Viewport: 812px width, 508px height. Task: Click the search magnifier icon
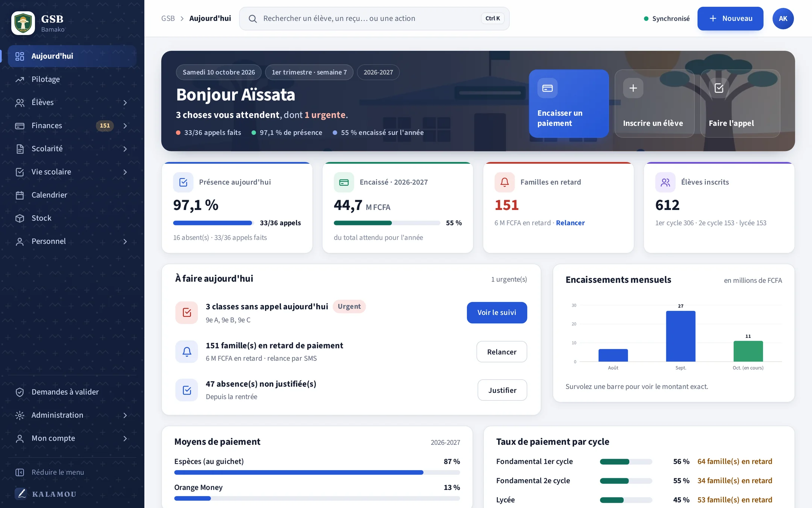(x=253, y=19)
